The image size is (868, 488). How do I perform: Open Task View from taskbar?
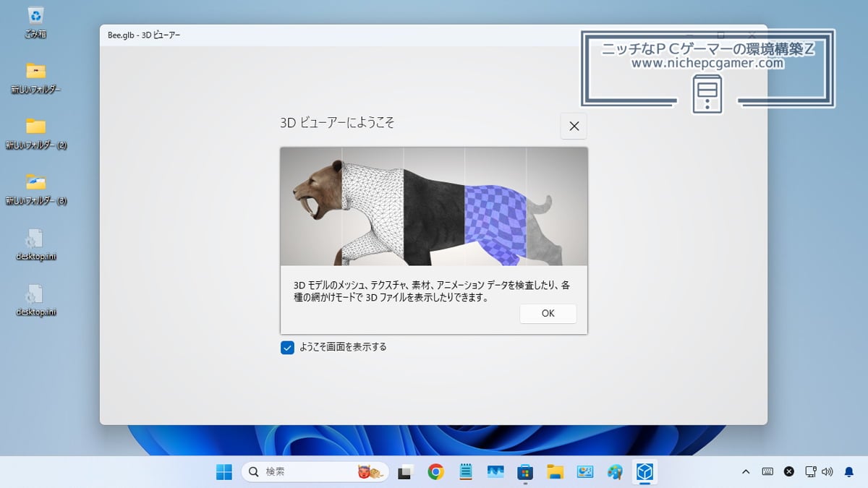click(x=406, y=472)
